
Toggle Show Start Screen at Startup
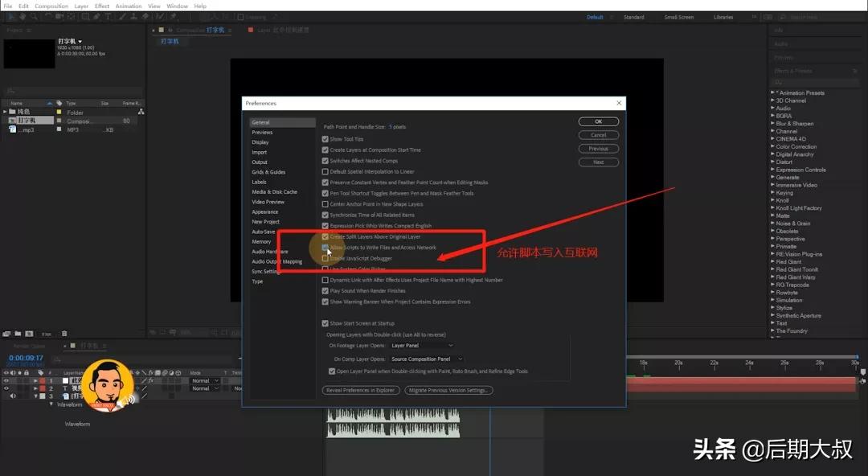(325, 323)
